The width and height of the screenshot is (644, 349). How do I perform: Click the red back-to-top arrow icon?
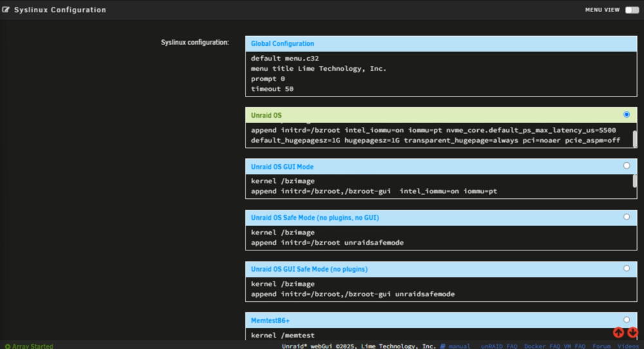click(x=618, y=332)
